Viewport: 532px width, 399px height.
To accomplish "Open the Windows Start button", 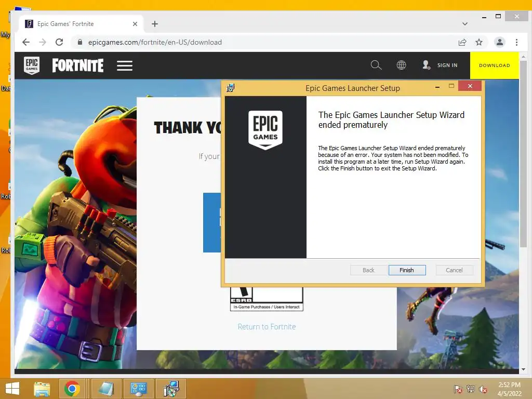I will 12,389.
